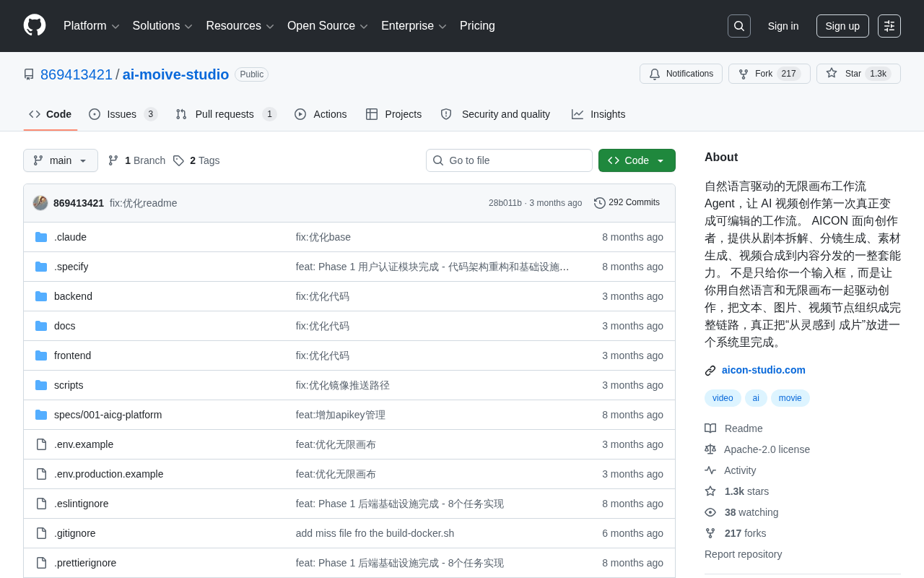The height and width of the screenshot is (578, 924).
Task: Click the avatar of committer 869413421
Action: [40, 203]
